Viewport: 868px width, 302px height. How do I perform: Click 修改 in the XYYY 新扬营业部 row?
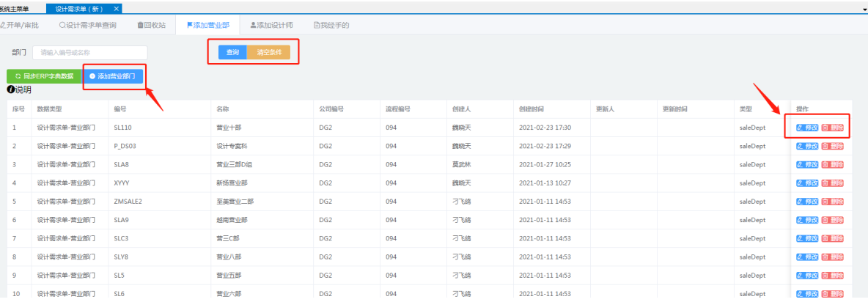pos(807,183)
